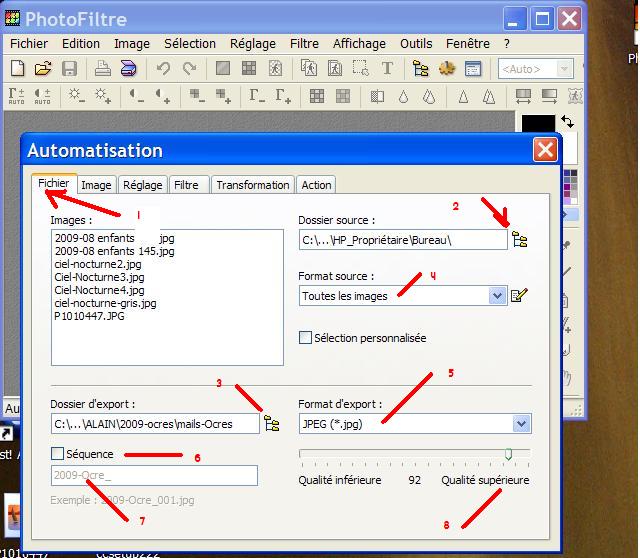The width and height of the screenshot is (640, 558).
Task: Click the Dossier source path field
Action: tap(403, 240)
